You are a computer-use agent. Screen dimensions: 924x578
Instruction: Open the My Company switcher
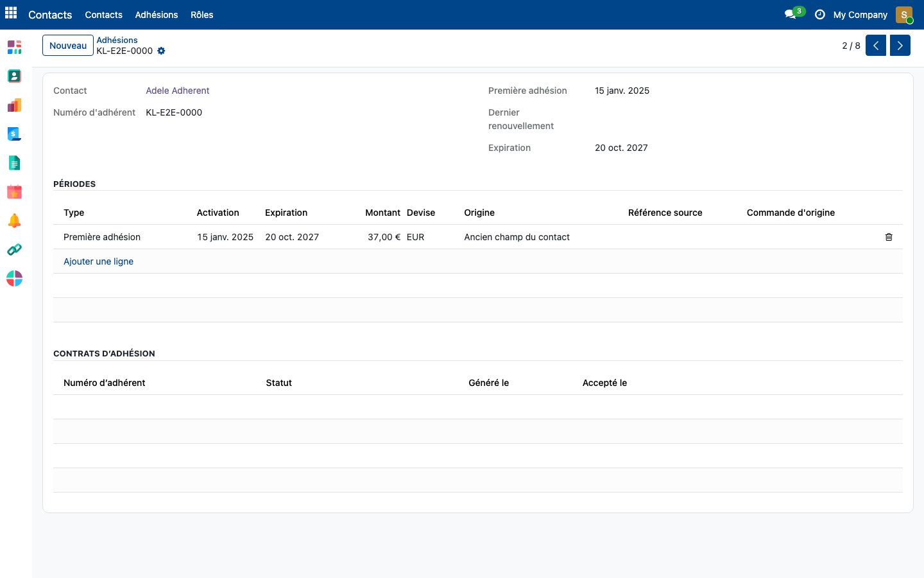pyautogui.click(x=860, y=15)
